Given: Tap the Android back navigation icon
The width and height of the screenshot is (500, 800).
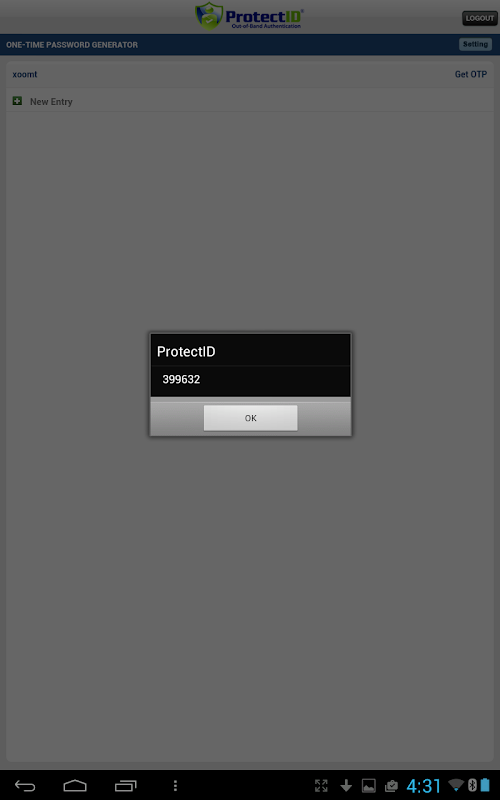Looking at the screenshot, I should click(x=24, y=785).
